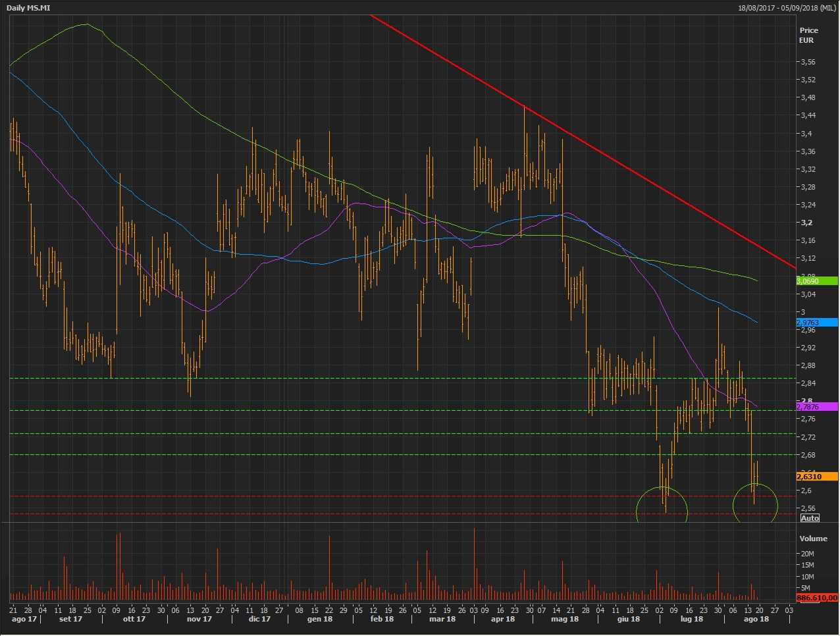Image resolution: width=840 pixels, height=636 pixels.
Task: Click the 20M volume axis value
Action: 807,554
